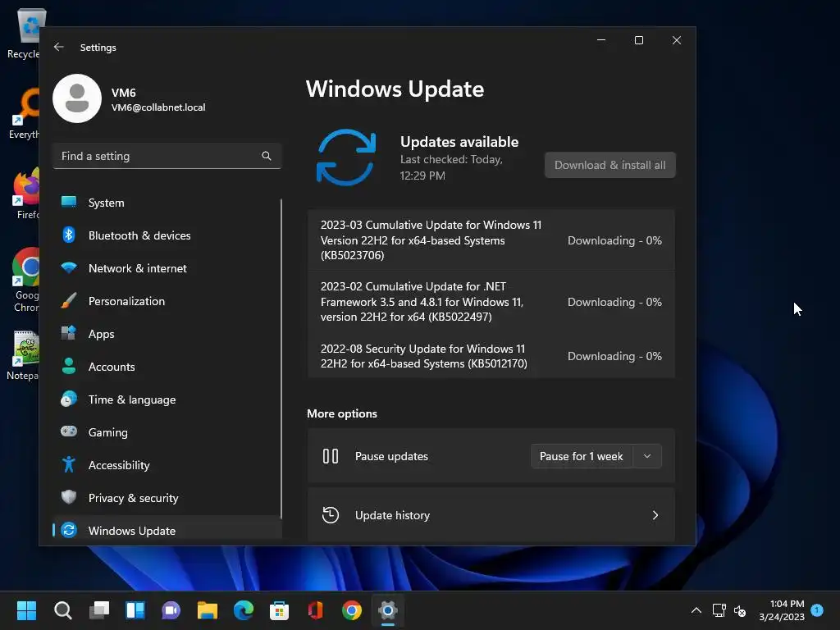The height and width of the screenshot is (630, 840).
Task: Select the KB5023706 cumulative update entry
Action: pyautogui.click(x=491, y=240)
